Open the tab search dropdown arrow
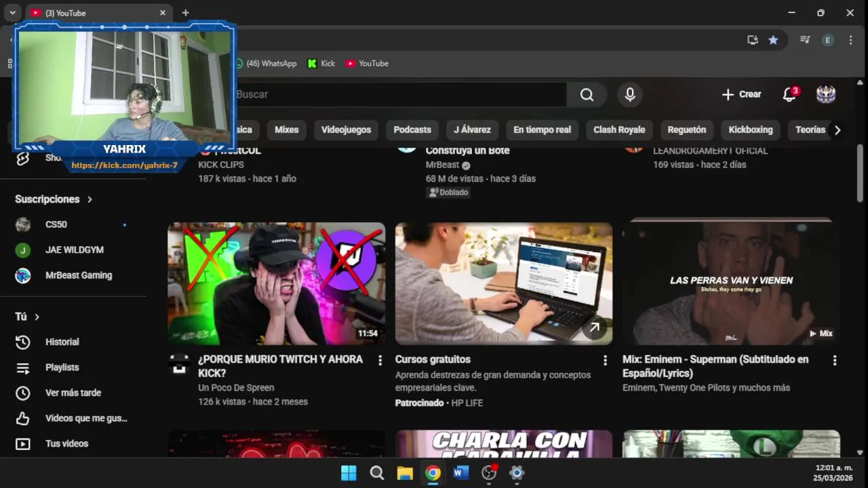The height and width of the screenshot is (488, 868). pos(12,13)
